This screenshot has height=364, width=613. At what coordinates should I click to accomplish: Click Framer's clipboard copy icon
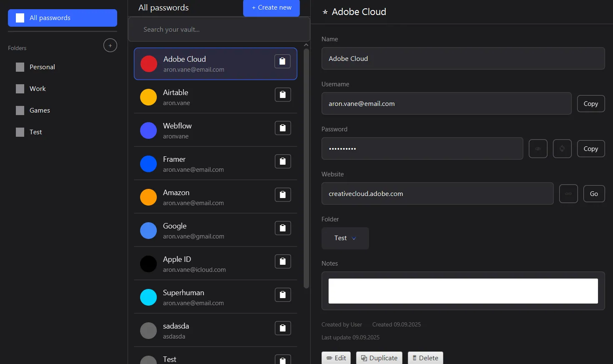tap(283, 161)
